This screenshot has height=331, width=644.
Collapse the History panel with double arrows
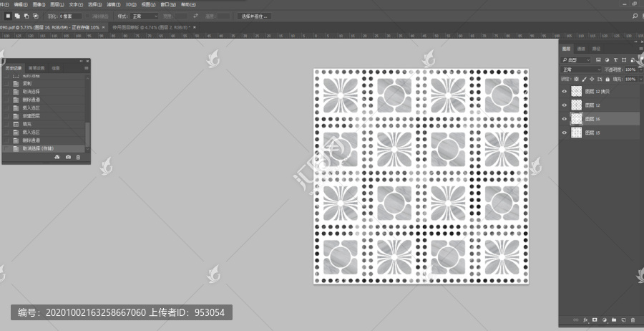[x=82, y=61]
